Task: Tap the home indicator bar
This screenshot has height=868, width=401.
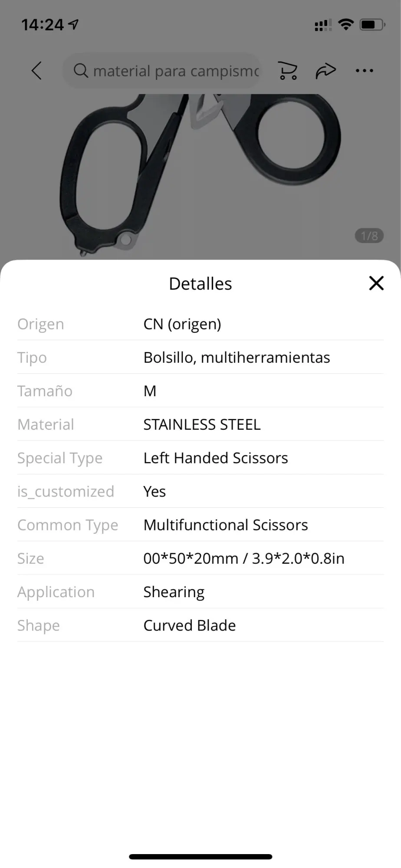Action: [x=200, y=857]
